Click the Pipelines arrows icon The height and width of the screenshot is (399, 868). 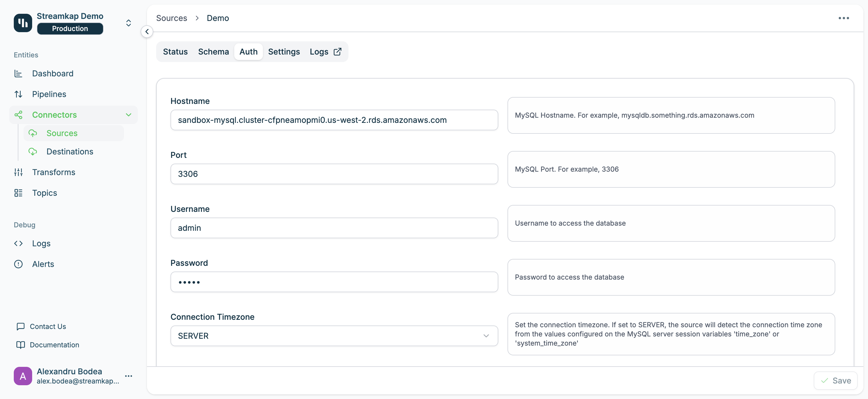click(18, 94)
